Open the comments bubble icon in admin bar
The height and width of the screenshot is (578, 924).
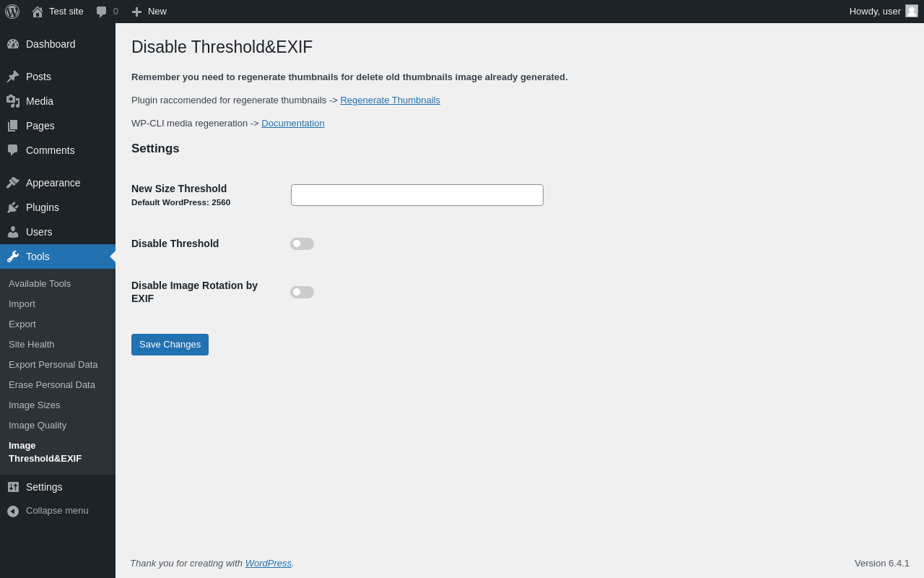(102, 12)
